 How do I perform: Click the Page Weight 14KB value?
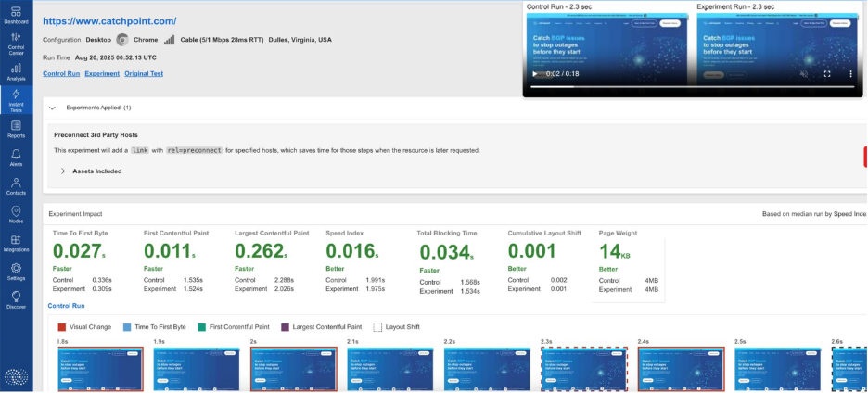click(x=615, y=252)
